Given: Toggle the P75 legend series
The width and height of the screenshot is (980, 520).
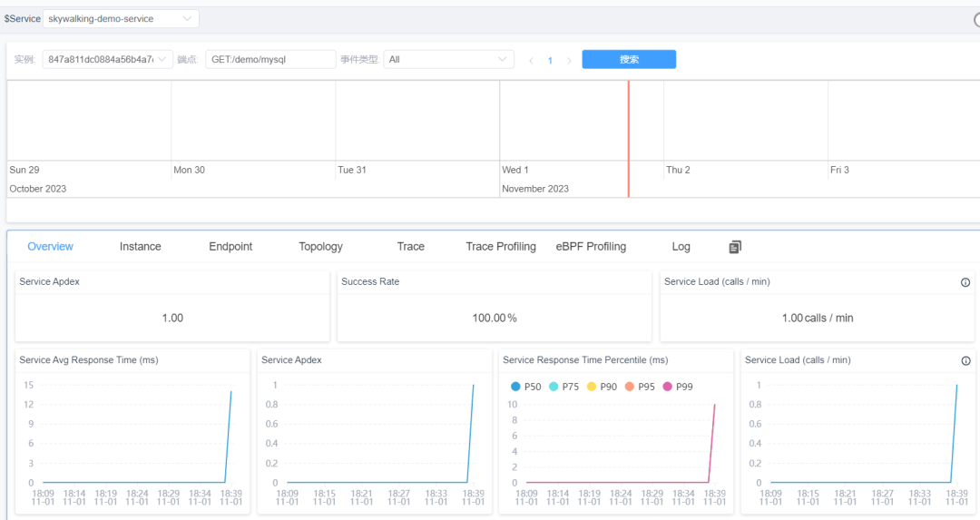Looking at the screenshot, I should (x=563, y=387).
